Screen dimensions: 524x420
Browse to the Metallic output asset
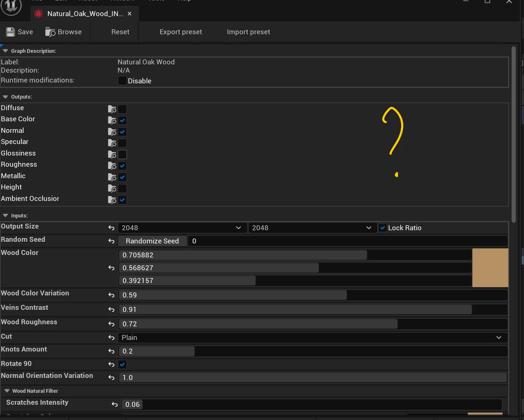[x=112, y=177]
